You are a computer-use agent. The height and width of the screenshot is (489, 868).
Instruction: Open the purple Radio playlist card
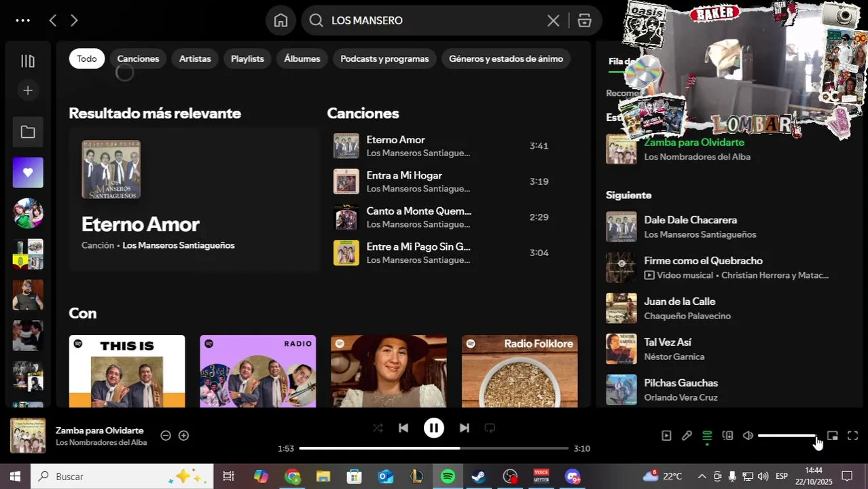(x=258, y=371)
